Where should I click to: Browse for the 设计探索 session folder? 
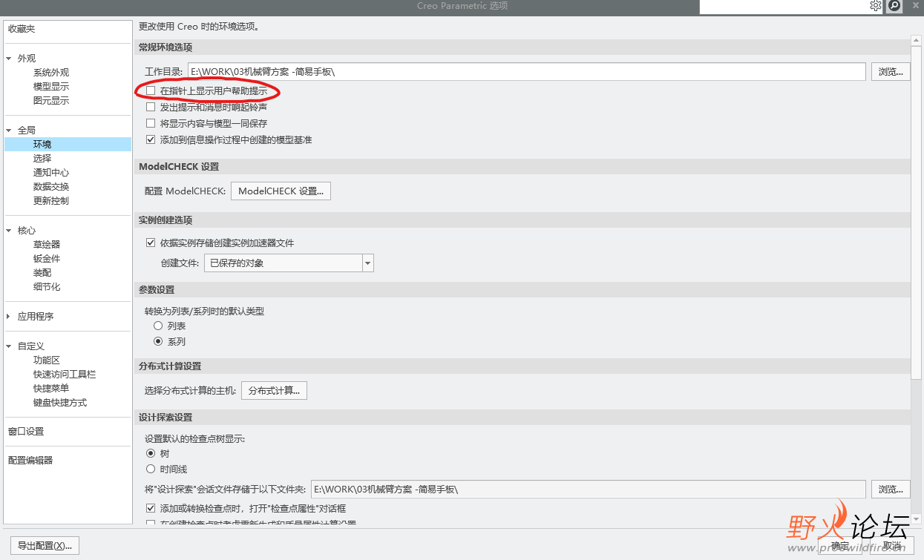tap(891, 490)
